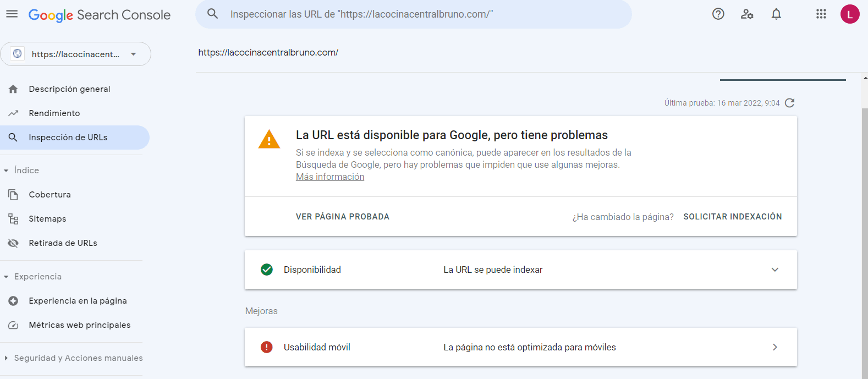Image resolution: width=868 pixels, height=379 pixels.
Task: Open the property selector dropdown arrow
Action: tap(134, 54)
